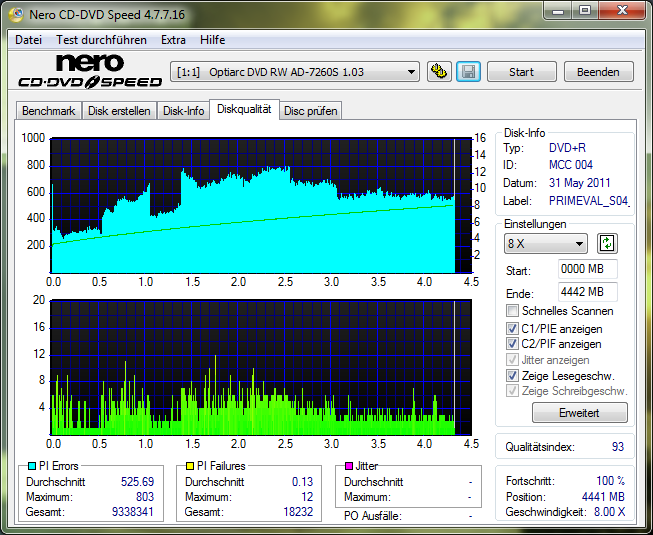Open the options wrench icon
Image resolution: width=653 pixels, height=535 pixels.
pyautogui.click(x=439, y=72)
